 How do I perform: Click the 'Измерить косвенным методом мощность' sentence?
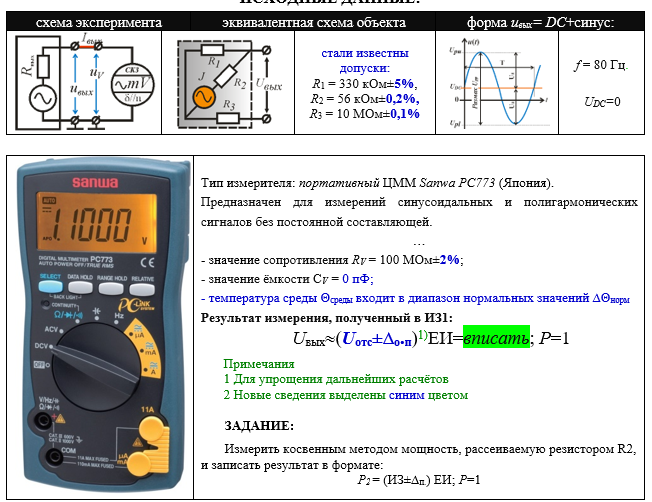(x=418, y=457)
